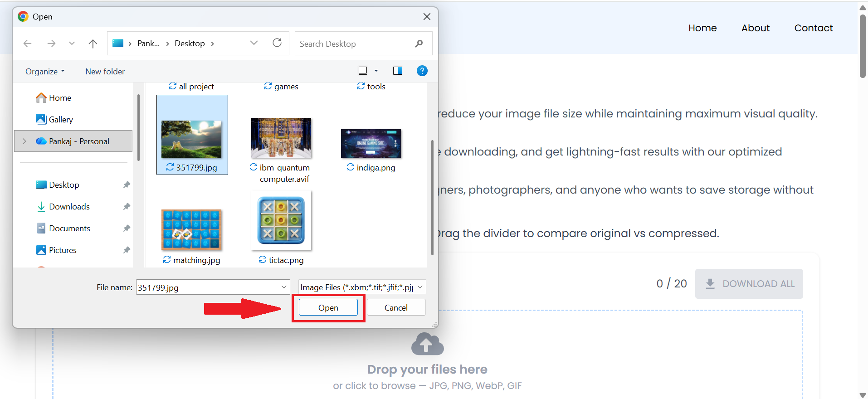This screenshot has width=868, height=399.
Task: Click Desktop in the breadcrumb path
Action: [x=190, y=44]
